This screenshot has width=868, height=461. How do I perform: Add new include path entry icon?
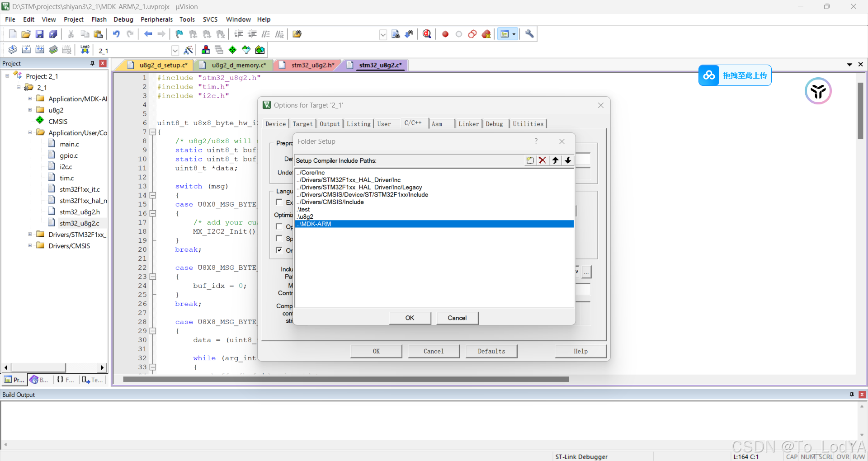click(x=530, y=160)
